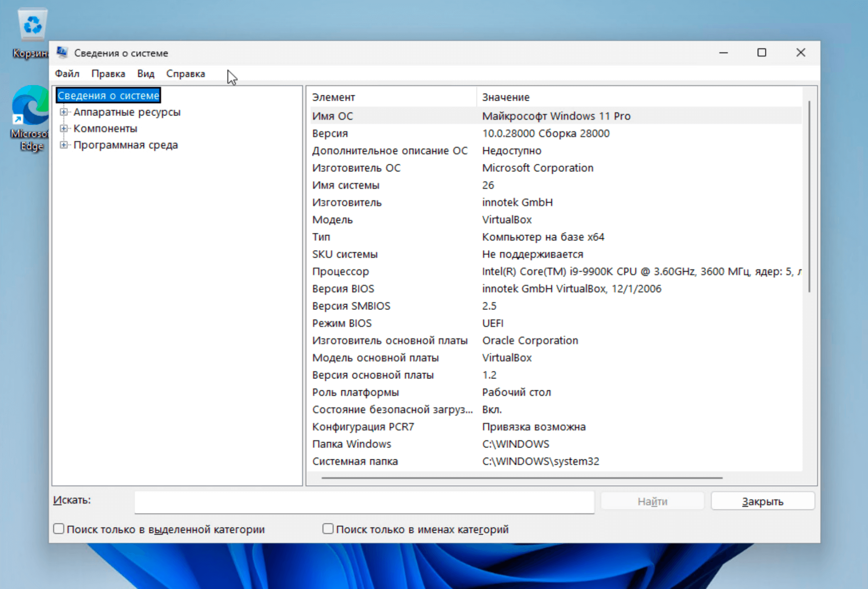This screenshot has height=589, width=868.
Task: Maximize the System Information window
Action: pos(762,52)
